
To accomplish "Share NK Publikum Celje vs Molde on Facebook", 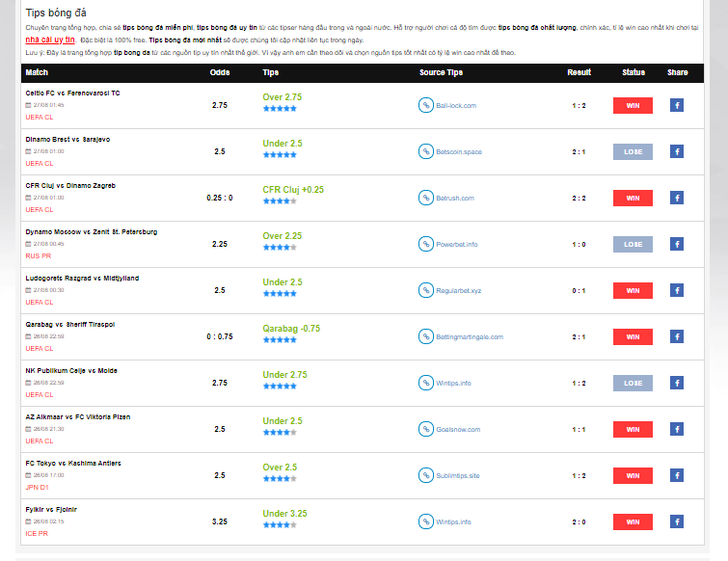I will [x=677, y=383].
